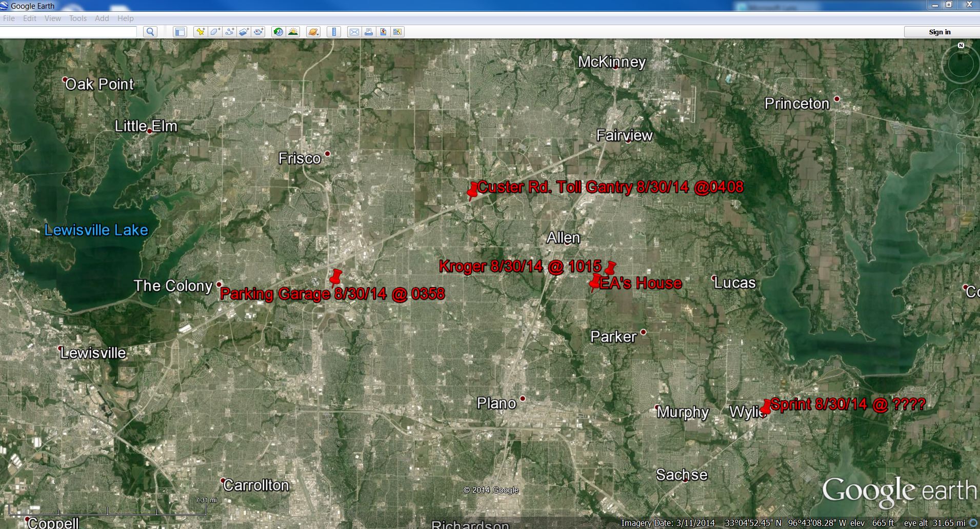Open the Add menu
This screenshot has width=980, height=529.
(102, 18)
